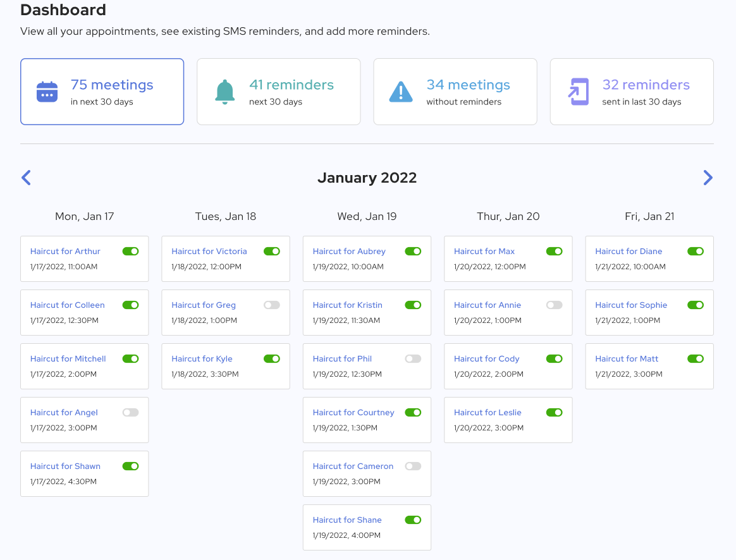Enable reminder for Haircut for Annie
736x560 pixels.
coord(555,305)
